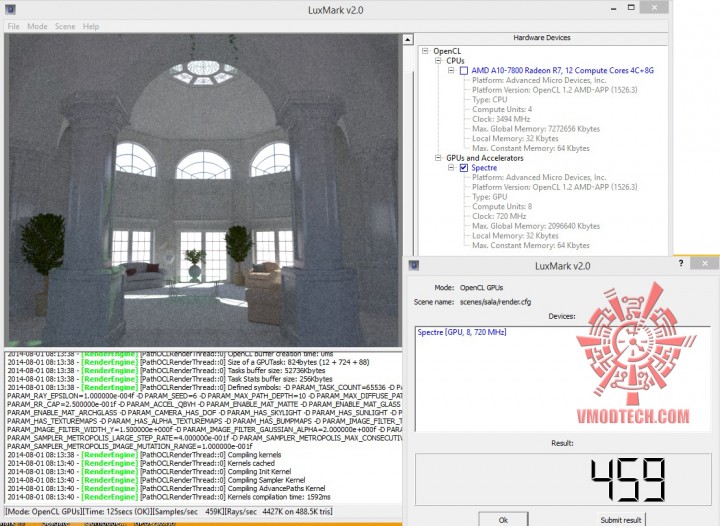Viewport: 720px width, 526px height.
Task: Click the 'Tasks buffer size: 52736Kbytes' log line
Action: point(166,371)
